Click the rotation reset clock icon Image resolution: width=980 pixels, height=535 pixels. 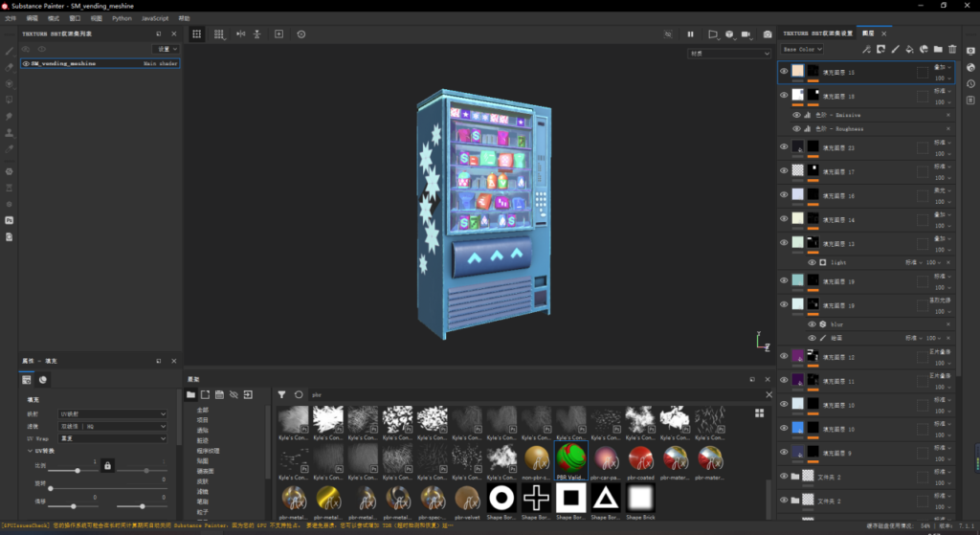[x=301, y=34]
